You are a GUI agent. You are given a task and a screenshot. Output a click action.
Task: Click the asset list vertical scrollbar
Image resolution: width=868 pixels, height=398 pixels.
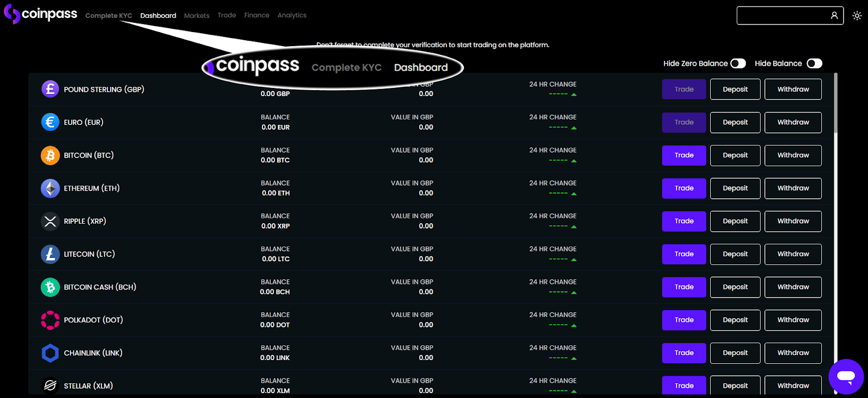pyautogui.click(x=835, y=103)
